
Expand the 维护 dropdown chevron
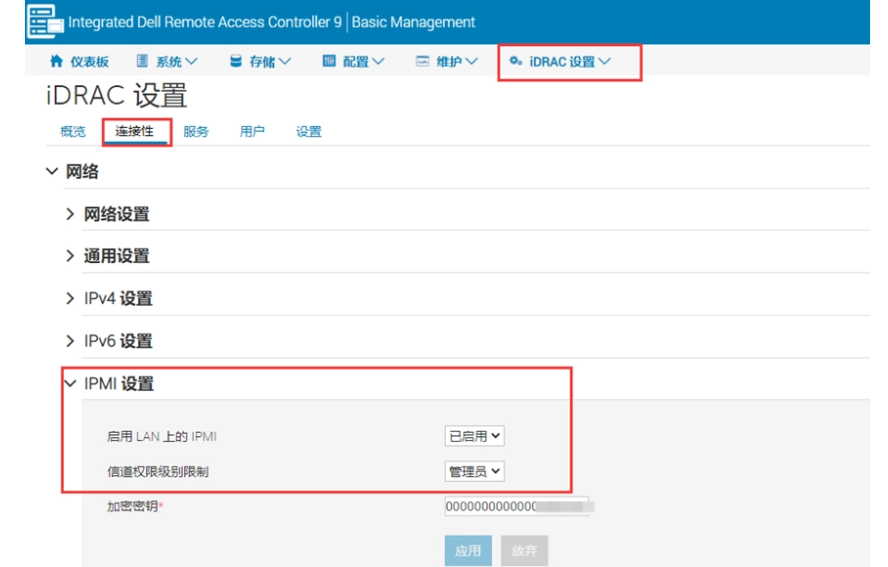(472, 61)
